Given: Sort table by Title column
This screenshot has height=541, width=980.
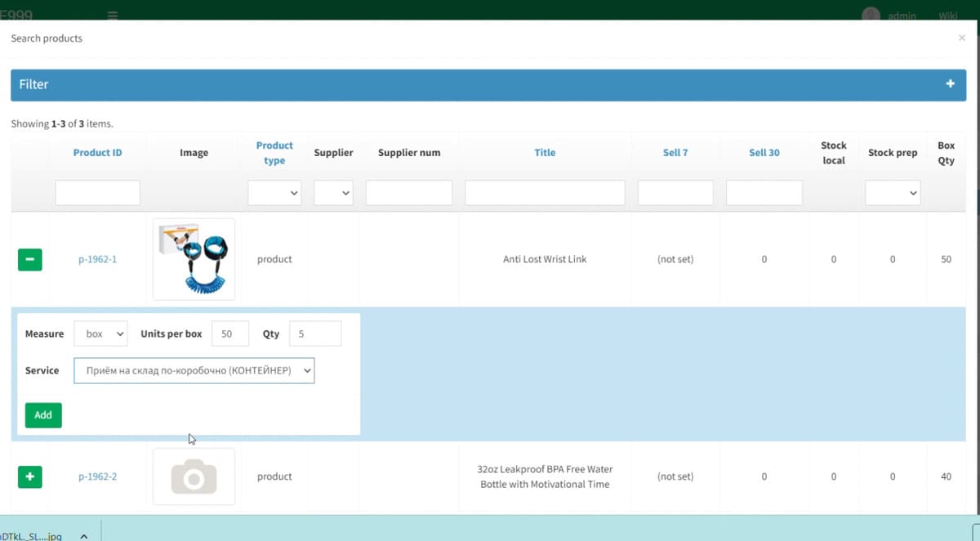Looking at the screenshot, I should pos(545,153).
